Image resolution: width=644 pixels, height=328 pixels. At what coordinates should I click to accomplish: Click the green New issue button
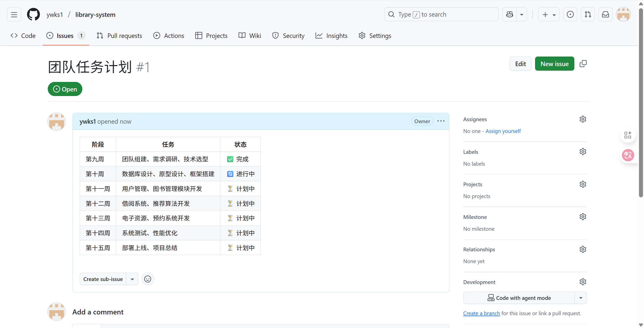coord(554,64)
